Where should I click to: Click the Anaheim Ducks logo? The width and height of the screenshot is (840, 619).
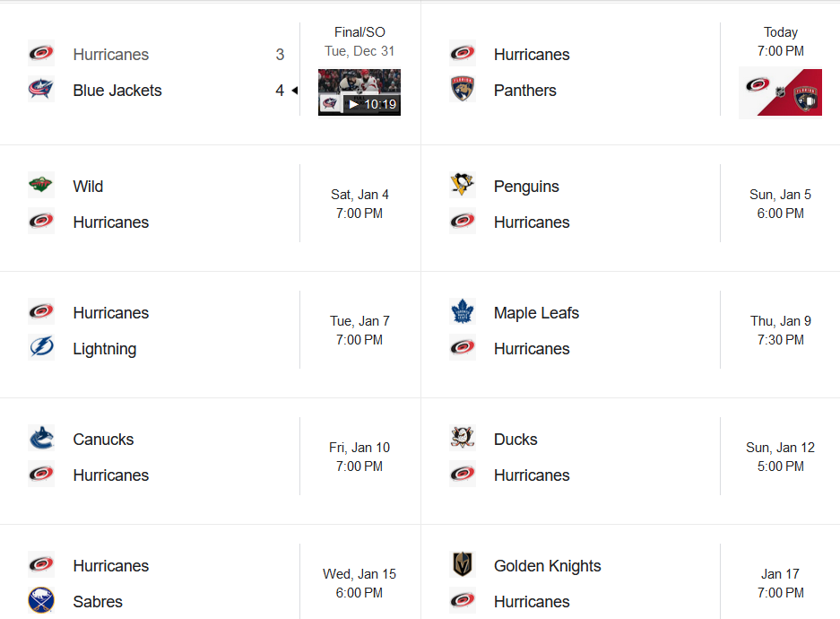click(463, 439)
